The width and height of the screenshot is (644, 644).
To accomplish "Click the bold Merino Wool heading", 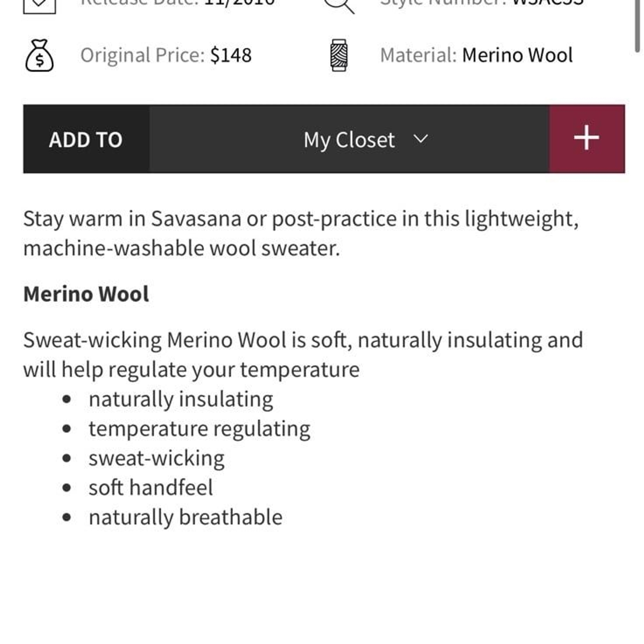I will point(86,294).
